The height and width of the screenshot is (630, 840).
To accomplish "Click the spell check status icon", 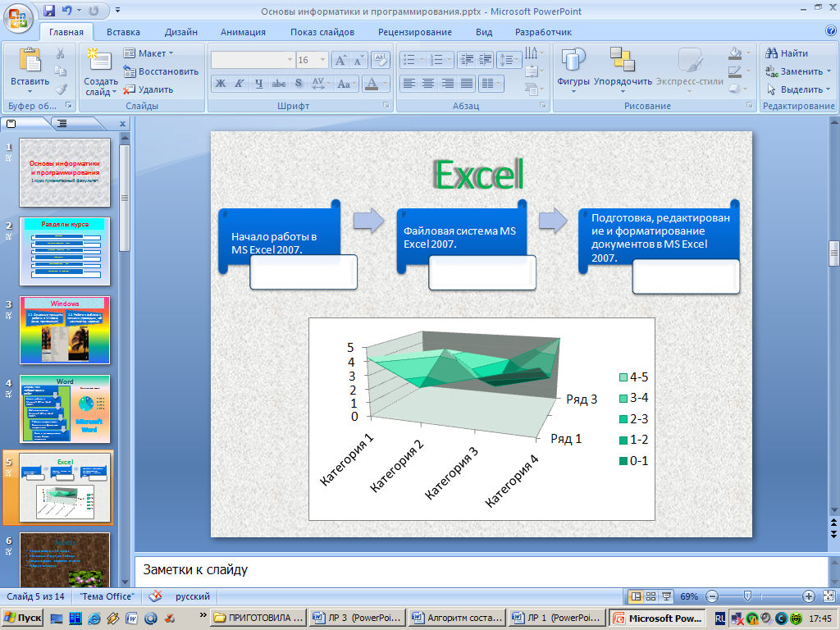I will pyautogui.click(x=155, y=596).
